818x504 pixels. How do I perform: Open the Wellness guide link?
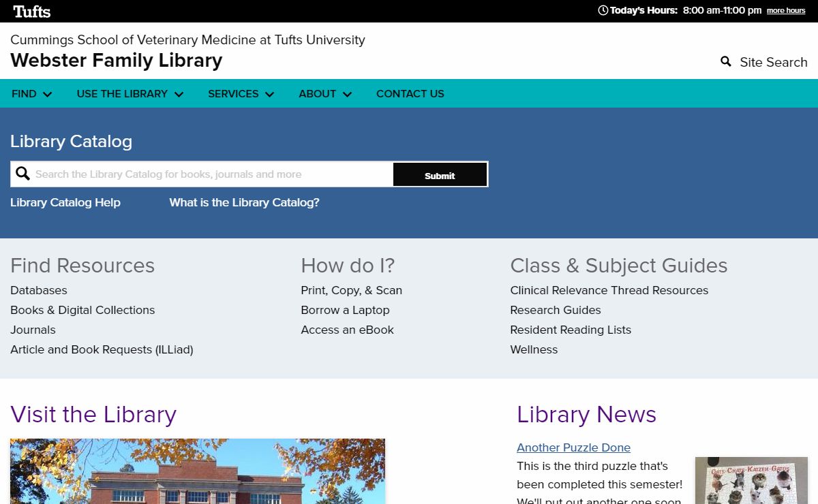click(534, 349)
